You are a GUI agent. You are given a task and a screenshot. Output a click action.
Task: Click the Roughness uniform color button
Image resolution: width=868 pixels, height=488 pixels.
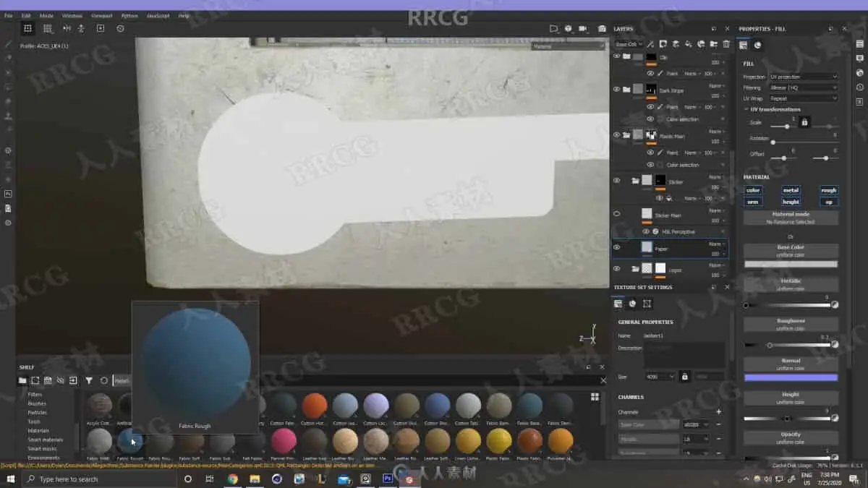pyautogui.click(x=791, y=323)
